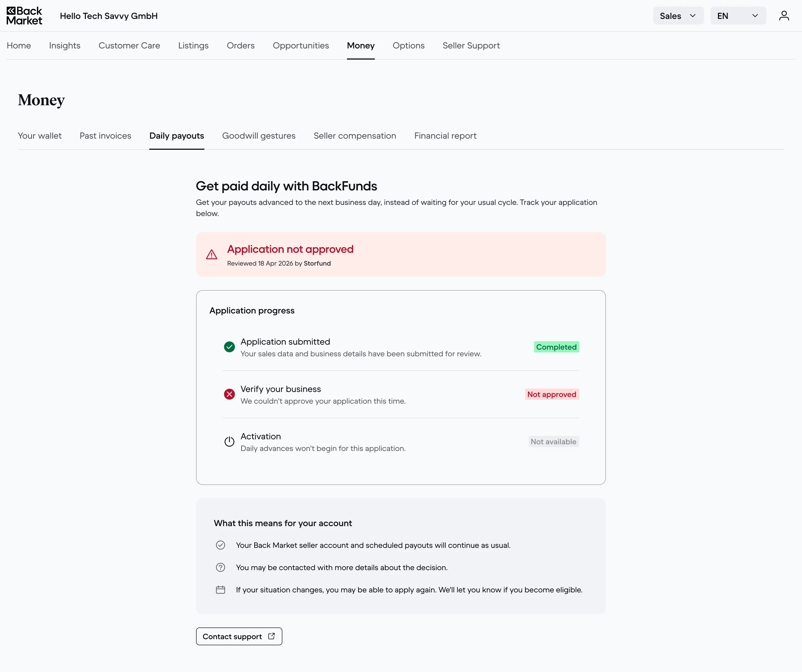The image size is (802, 672).
Task: Open the Goodwill gestures tab
Action: pos(258,136)
